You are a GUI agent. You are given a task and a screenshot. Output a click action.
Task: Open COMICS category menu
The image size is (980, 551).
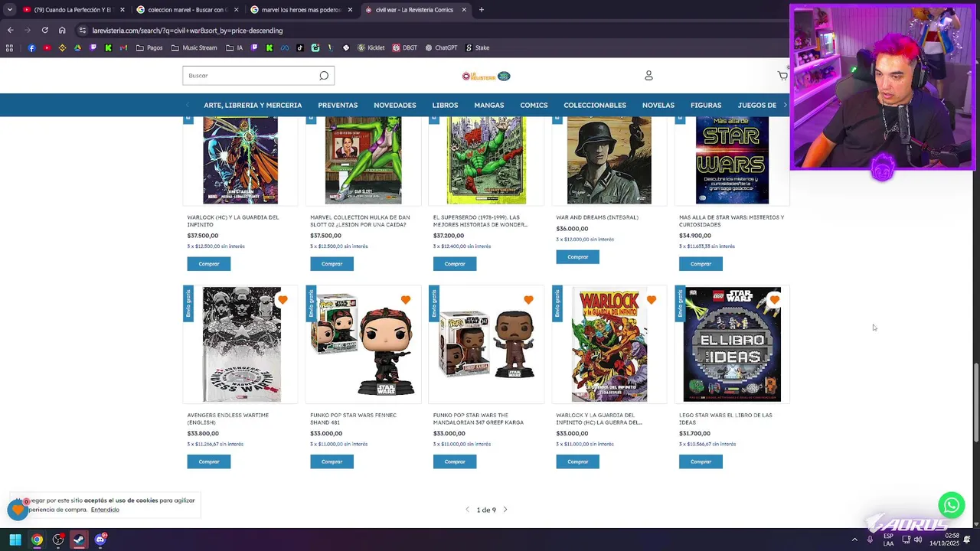coord(534,105)
